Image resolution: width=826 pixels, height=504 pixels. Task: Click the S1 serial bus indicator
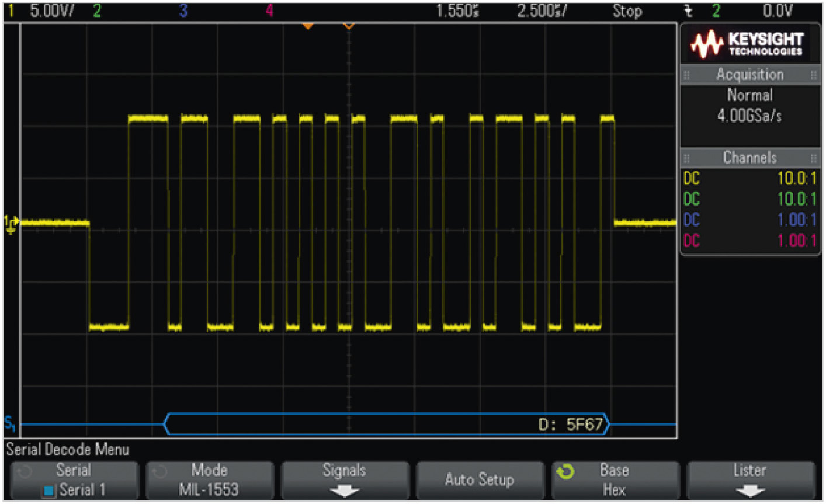pos(10,423)
